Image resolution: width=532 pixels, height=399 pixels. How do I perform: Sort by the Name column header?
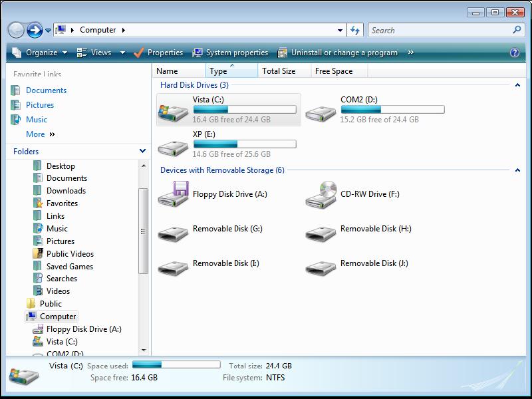click(179, 71)
